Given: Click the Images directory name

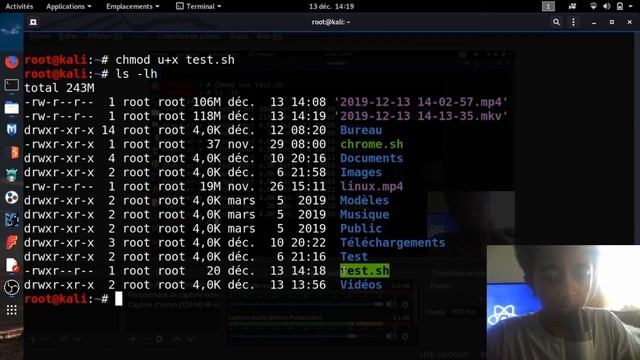Looking at the screenshot, I should (361, 172).
